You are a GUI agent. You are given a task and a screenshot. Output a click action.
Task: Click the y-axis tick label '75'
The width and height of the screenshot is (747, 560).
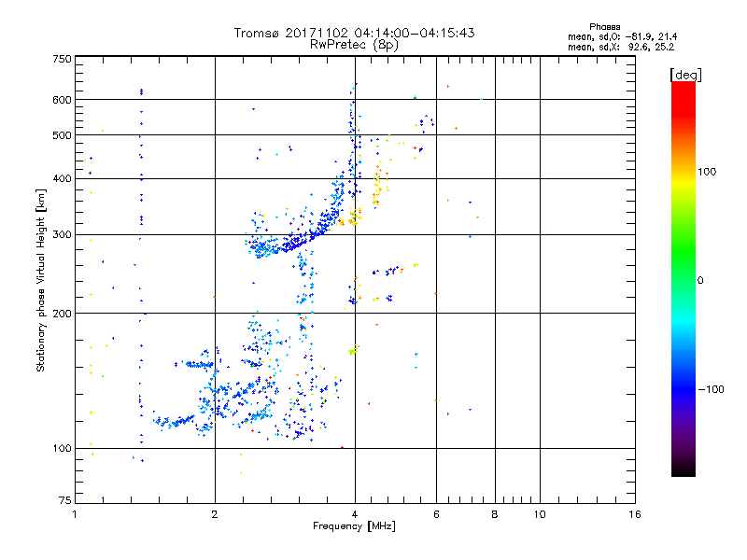pyautogui.click(x=65, y=500)
